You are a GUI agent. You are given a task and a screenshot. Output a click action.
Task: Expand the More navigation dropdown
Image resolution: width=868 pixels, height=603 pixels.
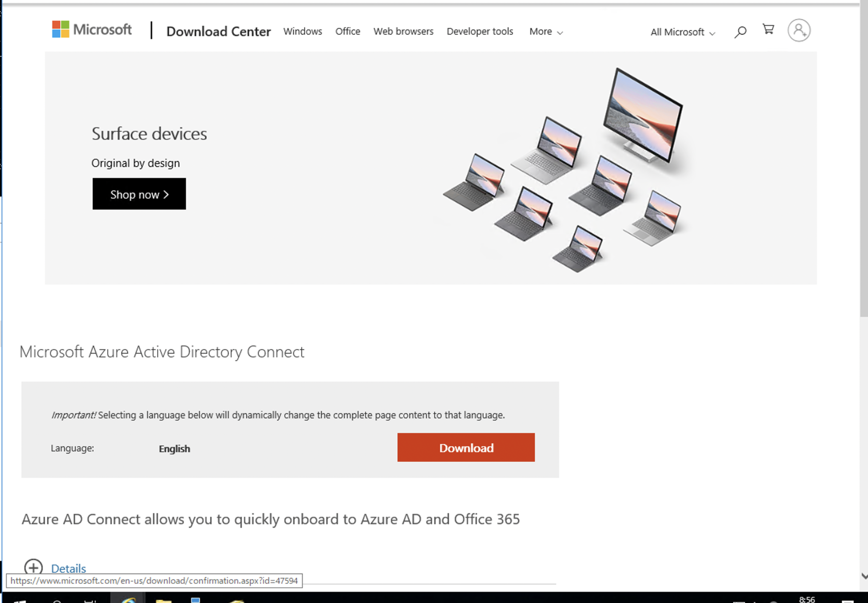546,31
